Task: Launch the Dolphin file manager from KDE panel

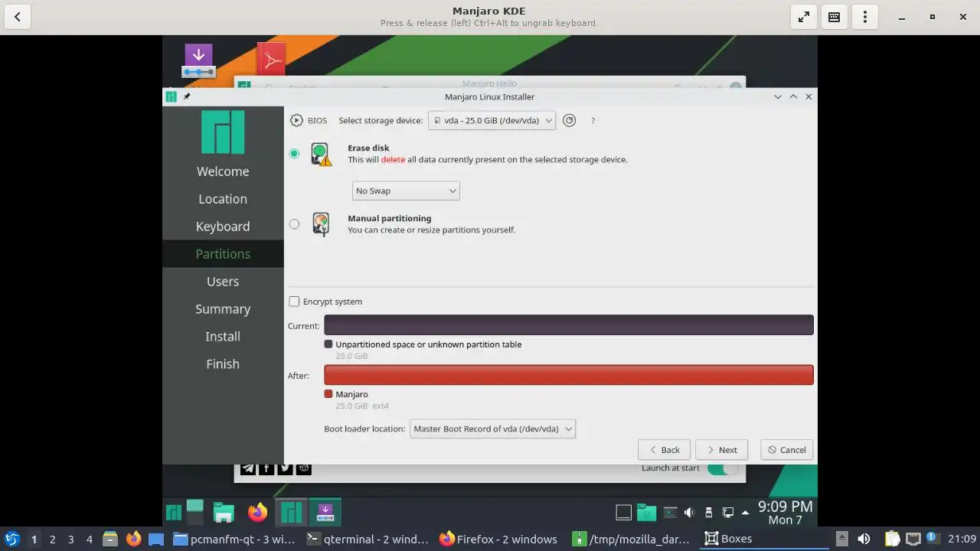Action: pyautogui.click(x=224, y=512)
